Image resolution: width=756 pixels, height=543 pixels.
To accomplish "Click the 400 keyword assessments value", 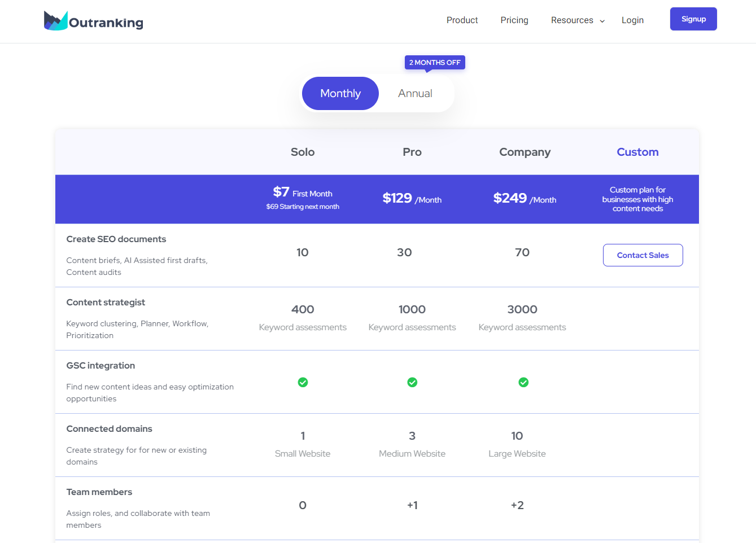I will point(303,309).
